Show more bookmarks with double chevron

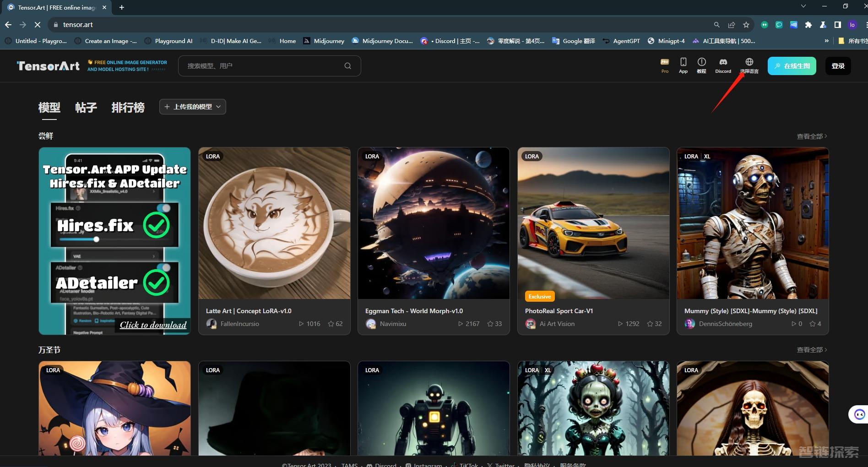click(x=826, y=41)
